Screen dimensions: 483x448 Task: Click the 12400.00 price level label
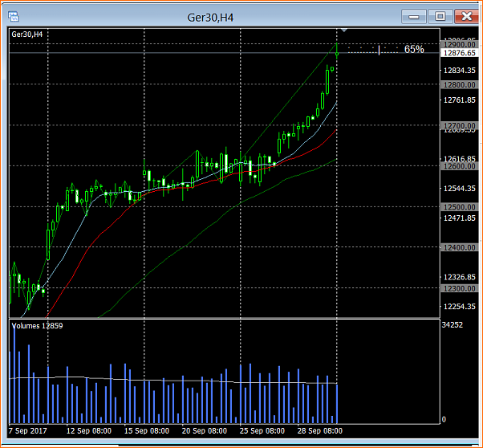pyautogui.click(x=459, y=247)
